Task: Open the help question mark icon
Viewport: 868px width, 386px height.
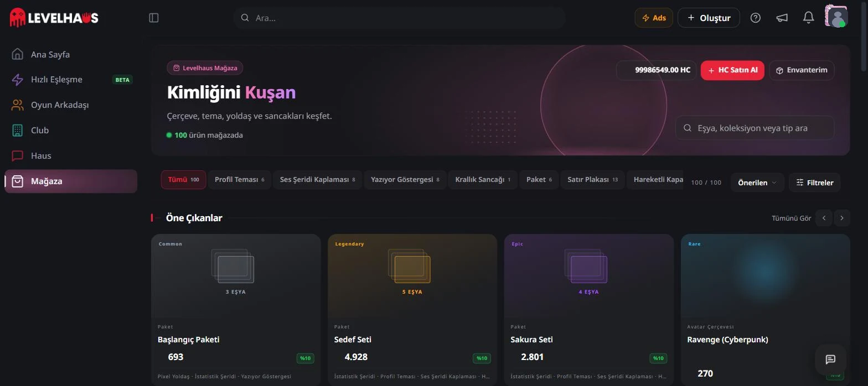Action: point(756,18)
